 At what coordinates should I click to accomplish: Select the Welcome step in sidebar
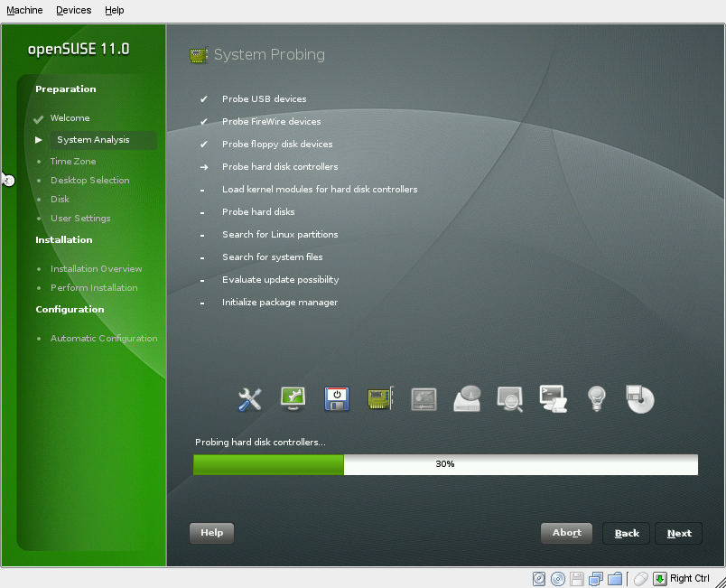point(70,118)
